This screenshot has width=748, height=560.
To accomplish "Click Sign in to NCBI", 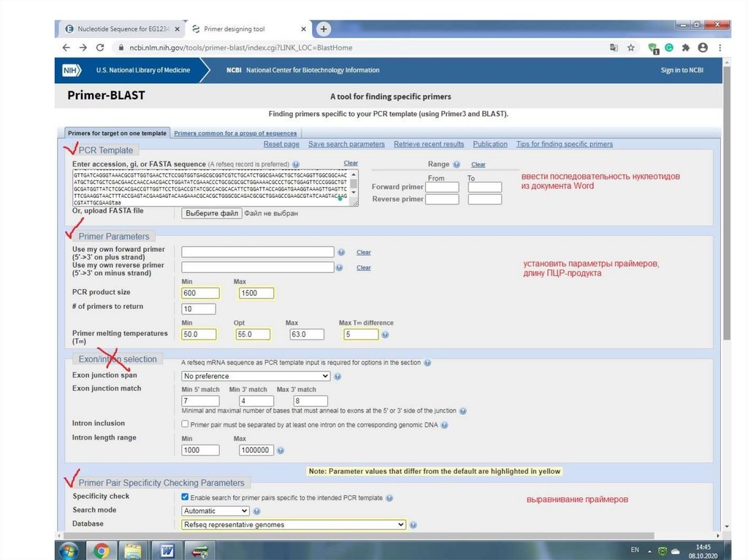I will click(682, 70).
